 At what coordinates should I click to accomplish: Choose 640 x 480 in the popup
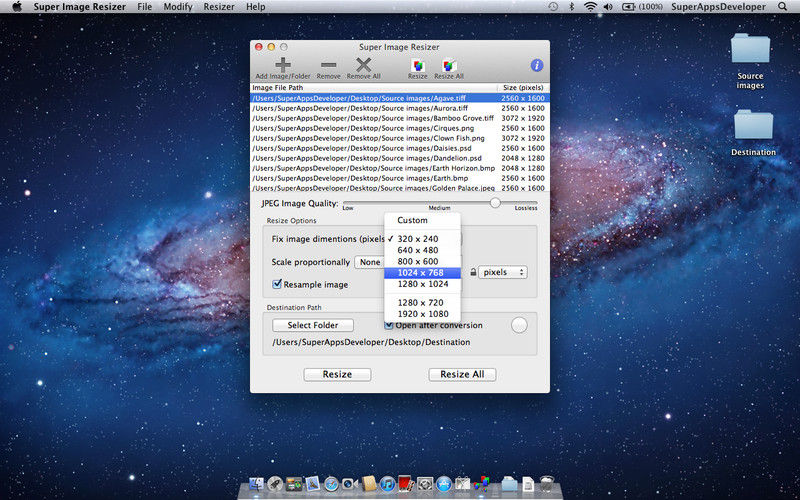click(422, 250)
